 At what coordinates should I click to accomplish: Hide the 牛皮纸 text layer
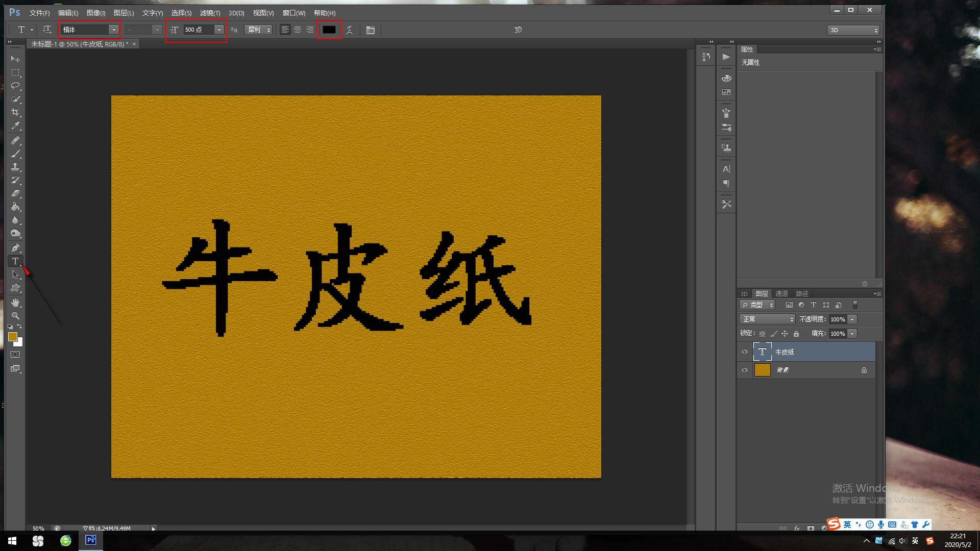click(x=745, y=352)
